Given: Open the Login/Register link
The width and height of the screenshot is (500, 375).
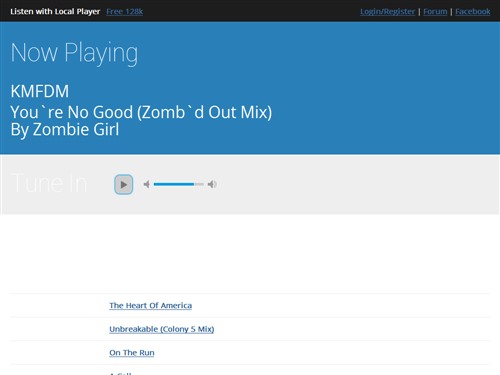Looking at the screenshot, I should (x=387, y=12).
